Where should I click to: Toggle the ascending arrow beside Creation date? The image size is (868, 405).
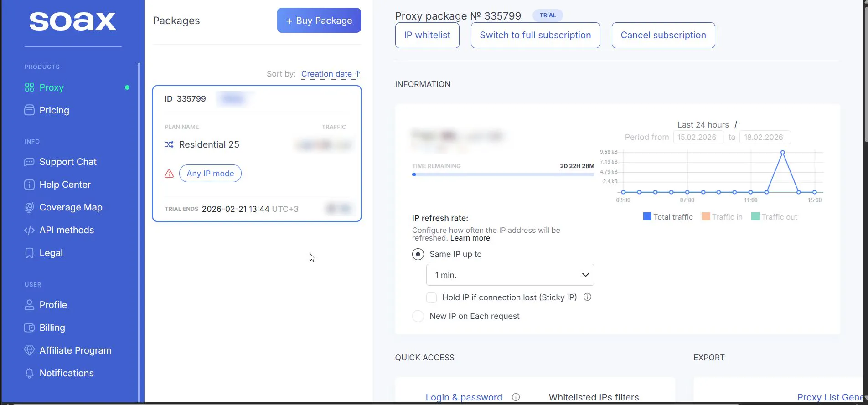click(357, 74)
